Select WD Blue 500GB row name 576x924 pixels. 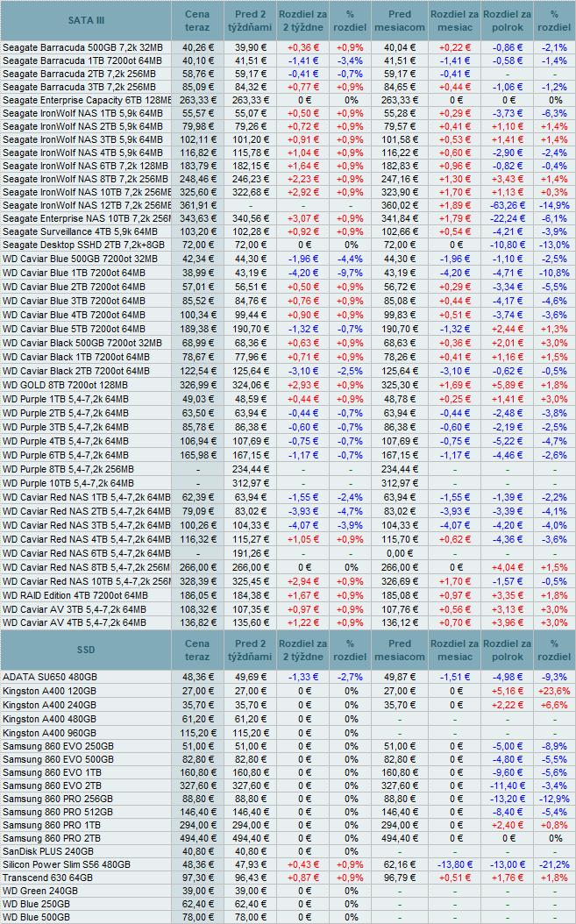coord(37,917)
